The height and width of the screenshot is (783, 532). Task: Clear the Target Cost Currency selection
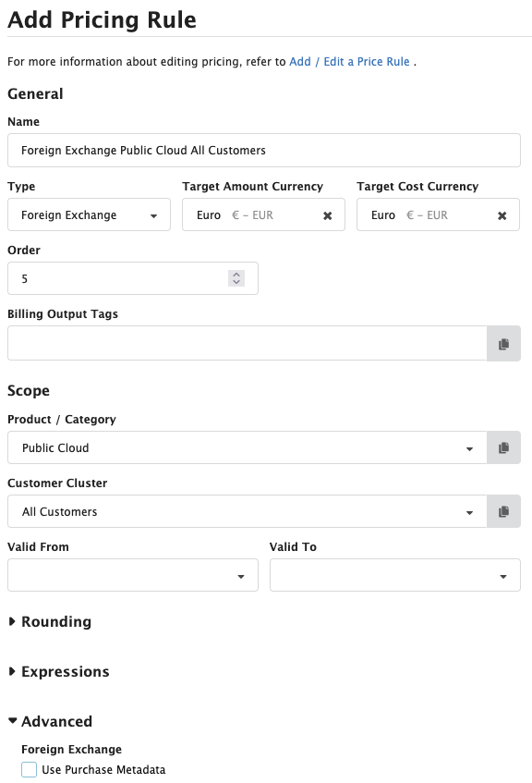[502, 215]
